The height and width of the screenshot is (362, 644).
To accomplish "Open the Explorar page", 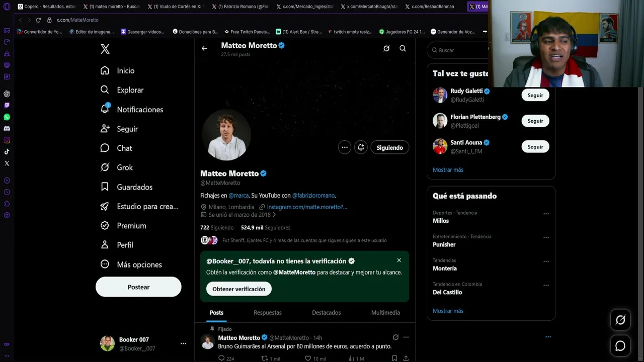I will 122,90.
